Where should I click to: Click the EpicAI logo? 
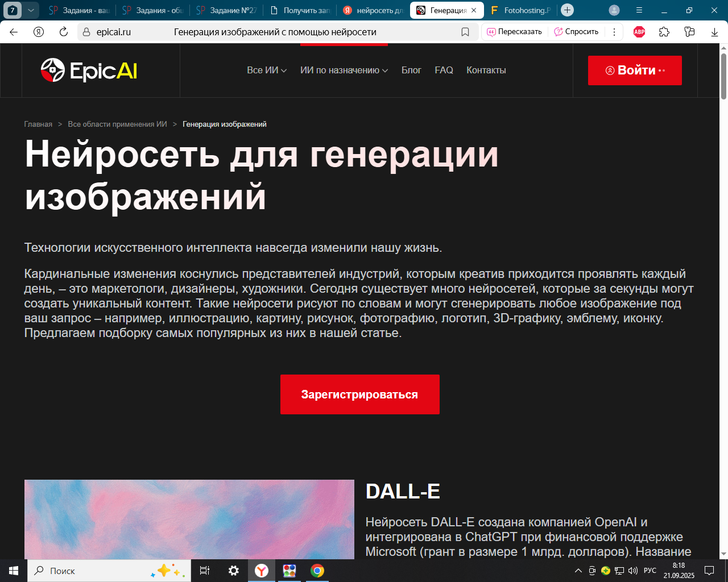(89, 70)
